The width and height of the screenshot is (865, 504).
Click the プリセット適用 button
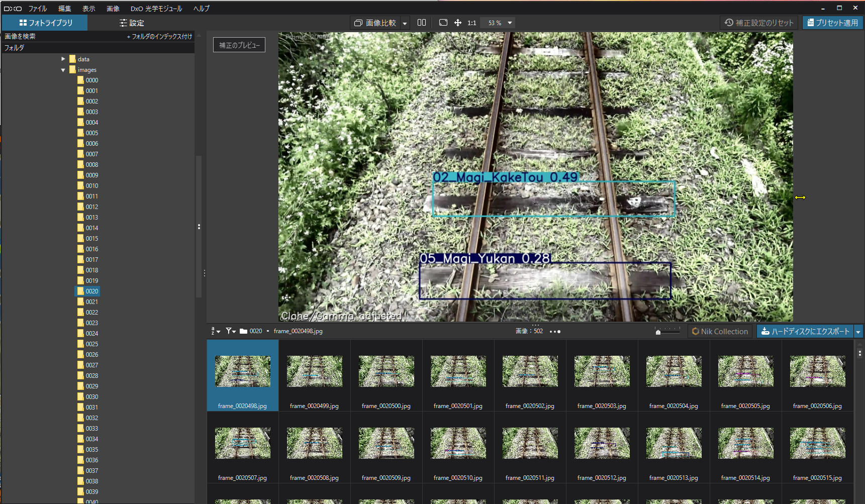[832, 23]
